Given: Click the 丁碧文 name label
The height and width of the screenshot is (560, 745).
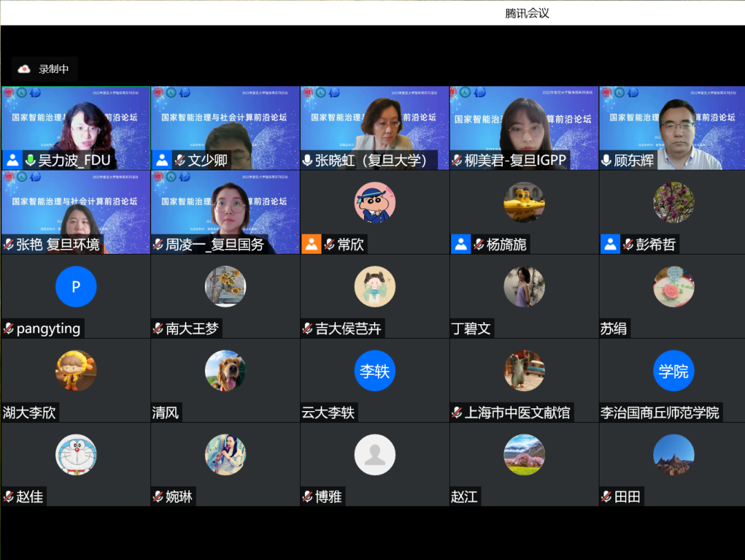Looking at the screenshot, I should pos(471,329).
